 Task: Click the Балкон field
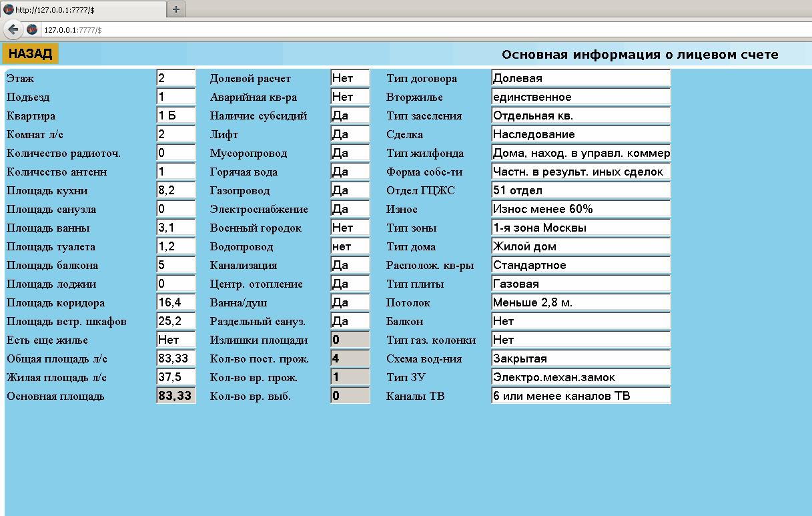click(x=581, y=321)
